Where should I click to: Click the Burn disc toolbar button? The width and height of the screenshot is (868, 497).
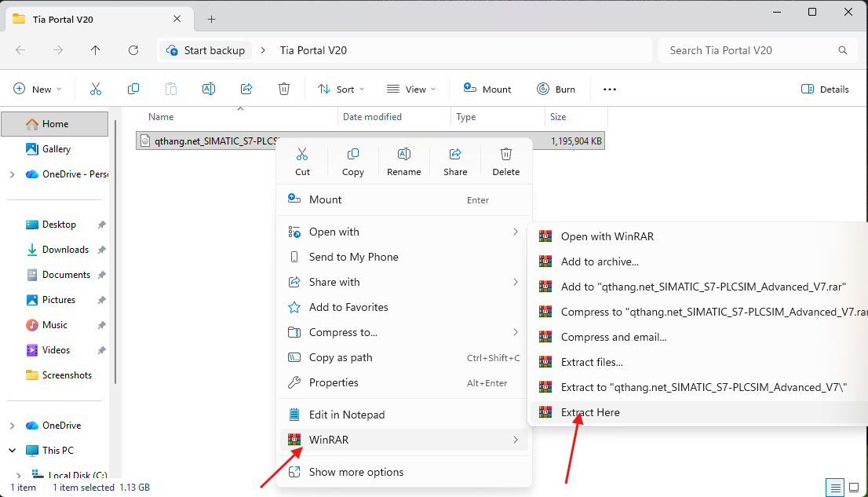click(556, 90)
